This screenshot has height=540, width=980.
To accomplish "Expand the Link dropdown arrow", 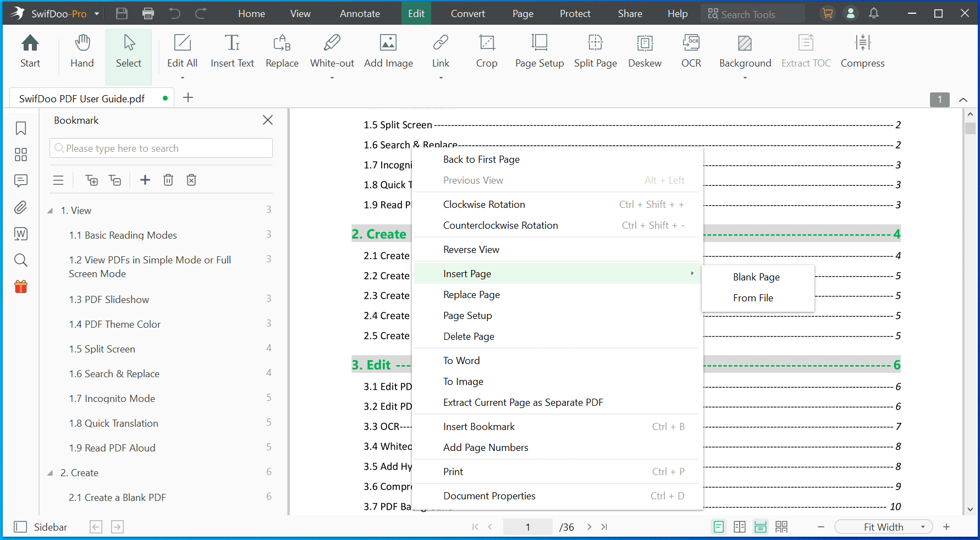I will point(441,78).
